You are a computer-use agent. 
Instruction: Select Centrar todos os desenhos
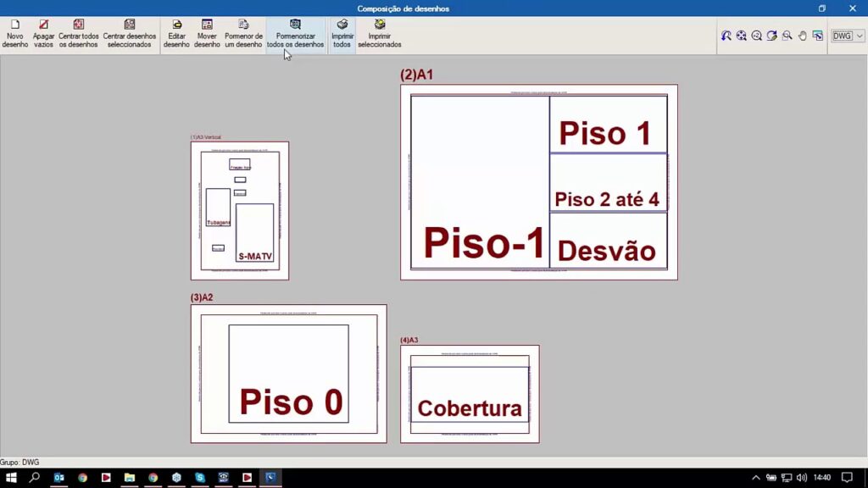pos(79,33)
